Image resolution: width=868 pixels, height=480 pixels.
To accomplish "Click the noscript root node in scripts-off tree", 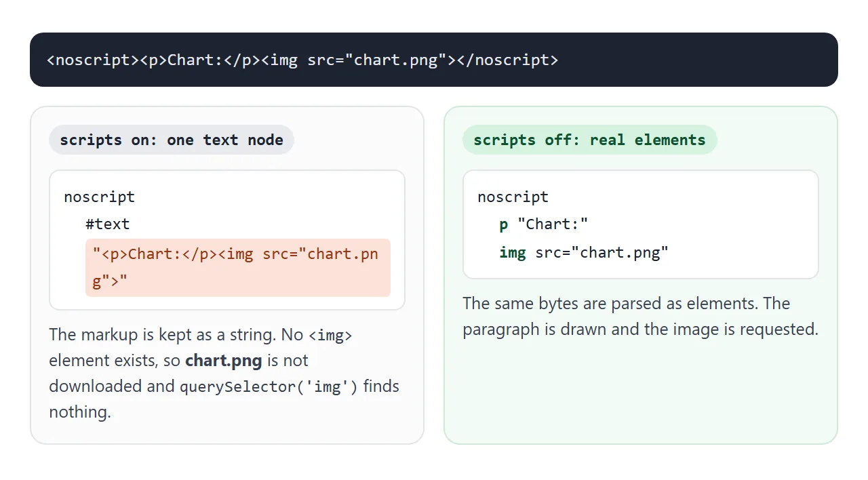I will coord(513,197).
